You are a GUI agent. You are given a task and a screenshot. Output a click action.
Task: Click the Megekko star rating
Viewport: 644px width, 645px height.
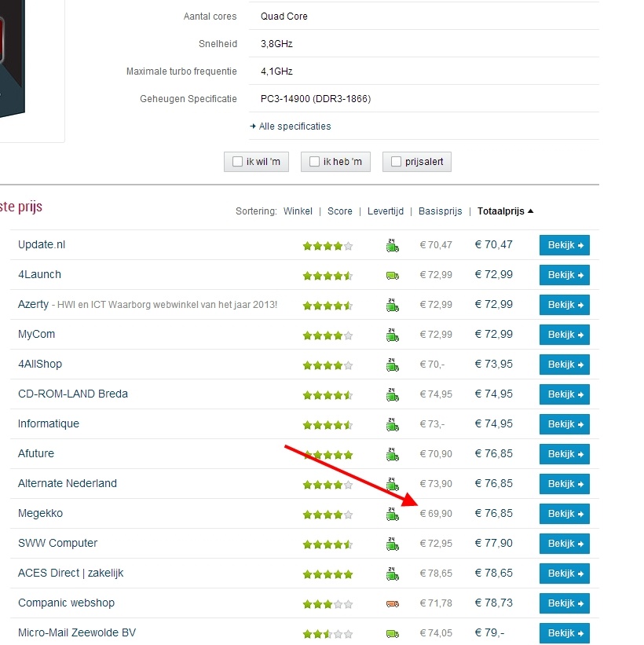tap(327, 515)
